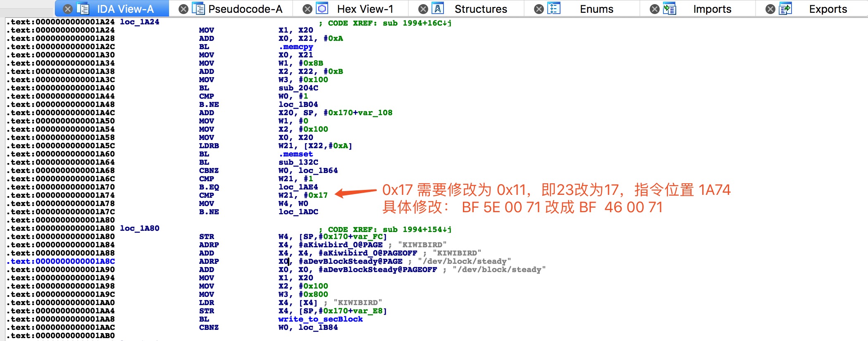This screenshot has height=341, width=868.
Task: Select the #0x800 immediate in MOV W3
Action: (313, 294)
